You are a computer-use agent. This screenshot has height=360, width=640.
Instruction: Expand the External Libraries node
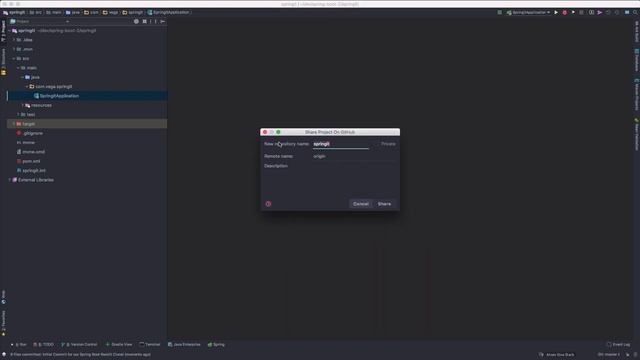coord(10,180)
